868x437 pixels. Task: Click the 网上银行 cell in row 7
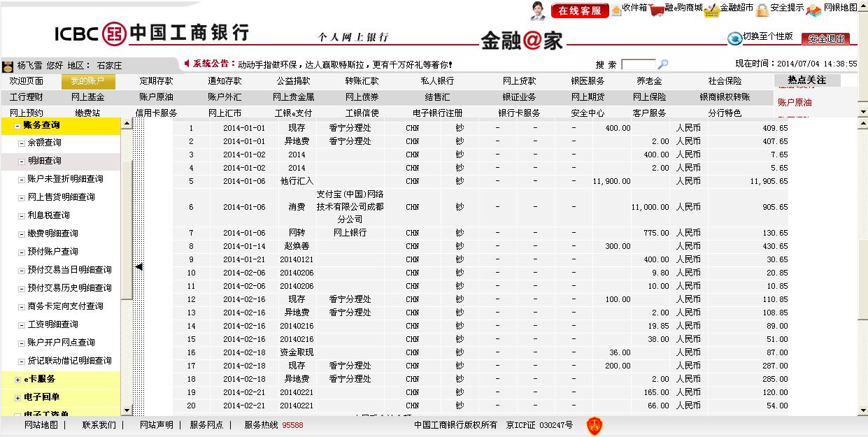[x=350, y=233]
